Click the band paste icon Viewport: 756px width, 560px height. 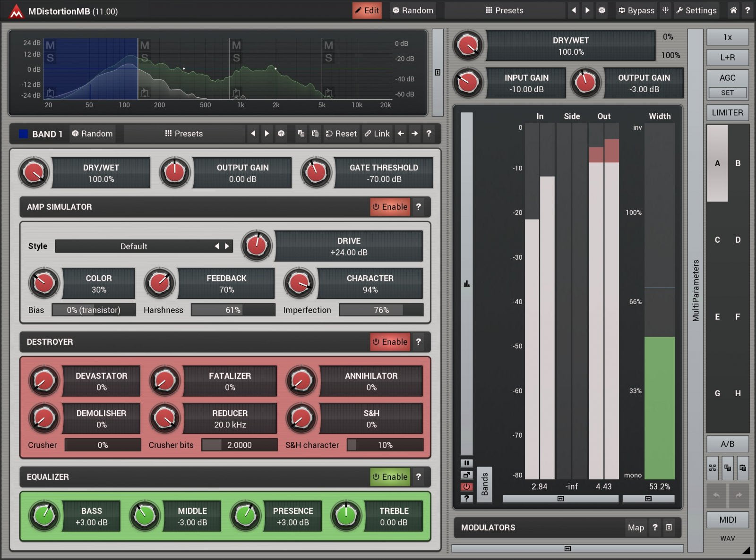315,134
